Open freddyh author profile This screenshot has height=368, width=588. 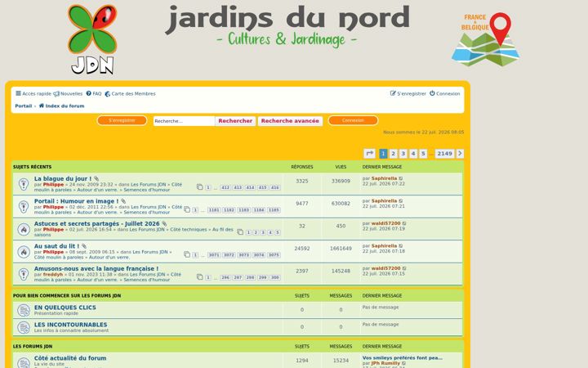click(x=53, y=275)
